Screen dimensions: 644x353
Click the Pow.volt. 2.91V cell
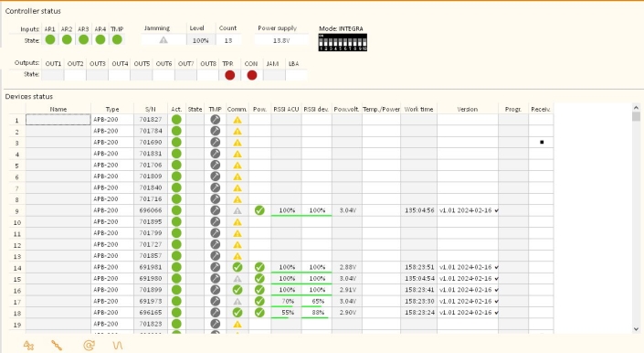pos(347,290)
